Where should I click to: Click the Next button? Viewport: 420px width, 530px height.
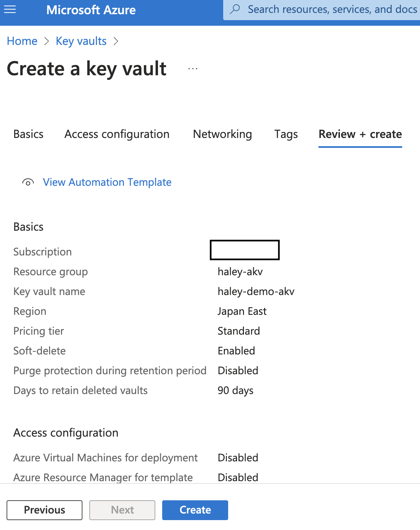click(x=122, y=510)
